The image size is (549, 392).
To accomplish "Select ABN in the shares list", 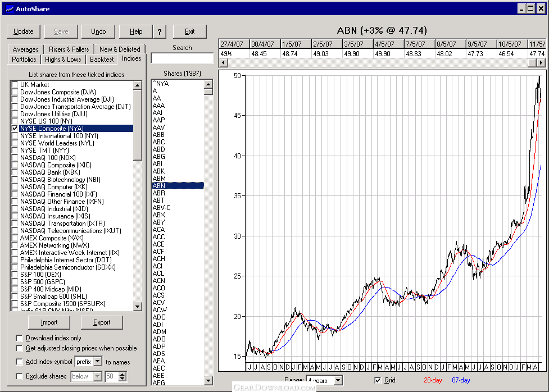I will pos(178,186).
